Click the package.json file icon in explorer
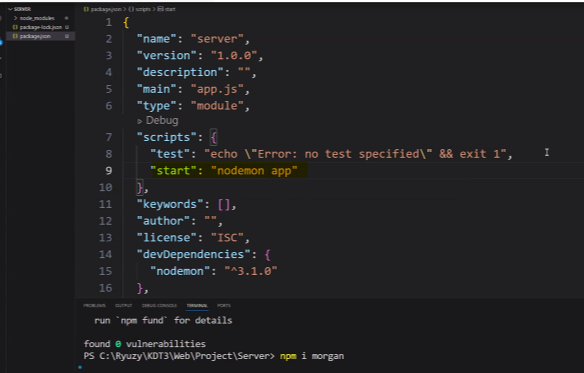584x373 pixels. tap(15, 36)
